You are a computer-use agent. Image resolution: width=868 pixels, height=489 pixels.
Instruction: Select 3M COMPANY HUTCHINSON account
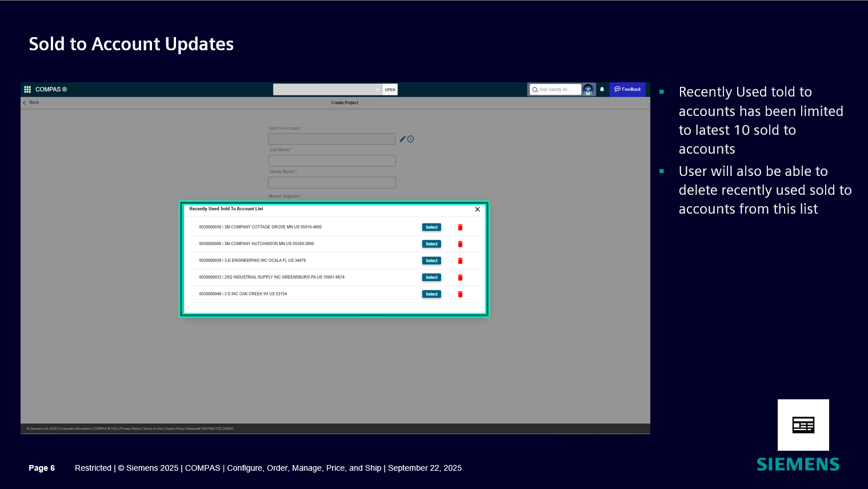pyautogui.click(x=431, y=244)
